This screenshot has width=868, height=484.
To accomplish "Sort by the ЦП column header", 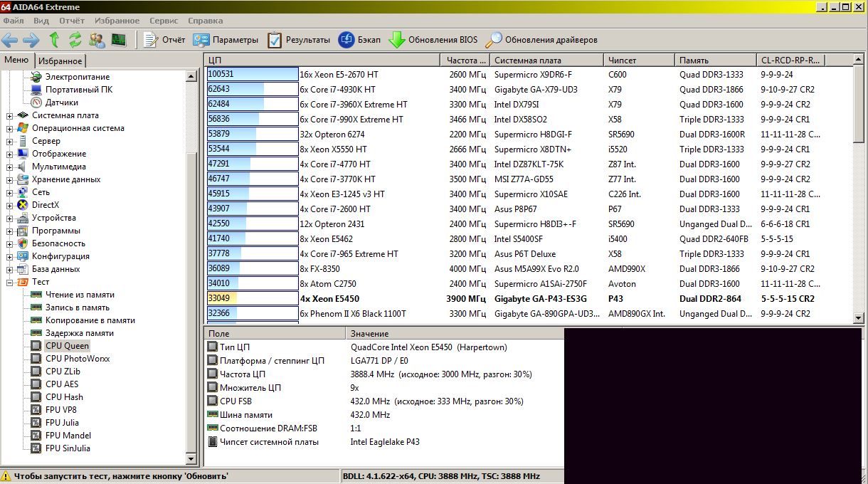I will coord(322,60).
